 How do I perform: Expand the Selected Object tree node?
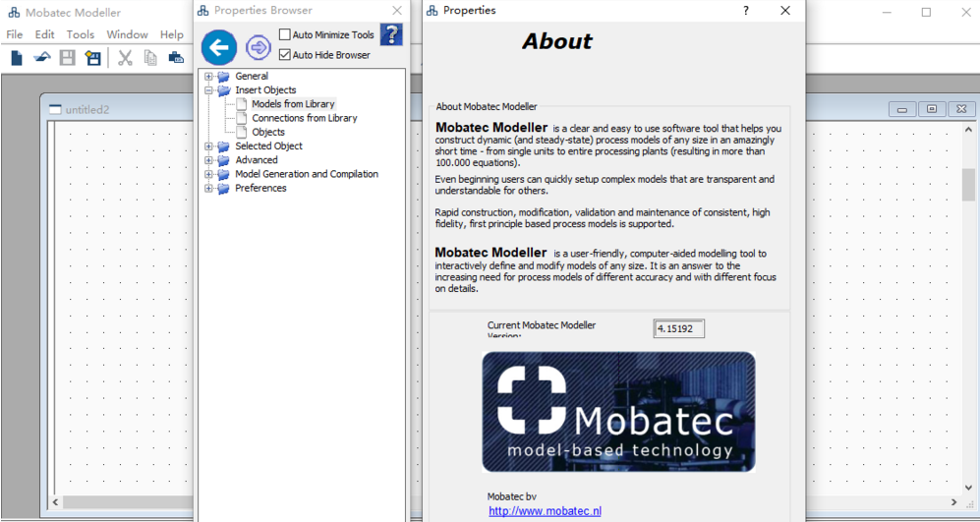(x=208, y=146)
